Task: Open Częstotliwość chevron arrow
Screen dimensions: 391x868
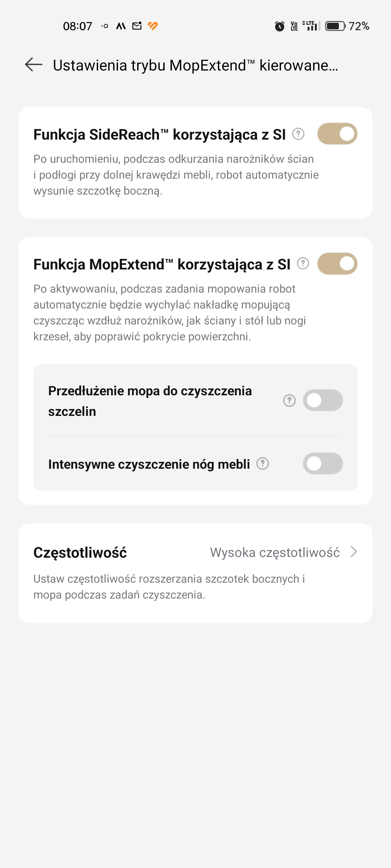Action: 354,552
